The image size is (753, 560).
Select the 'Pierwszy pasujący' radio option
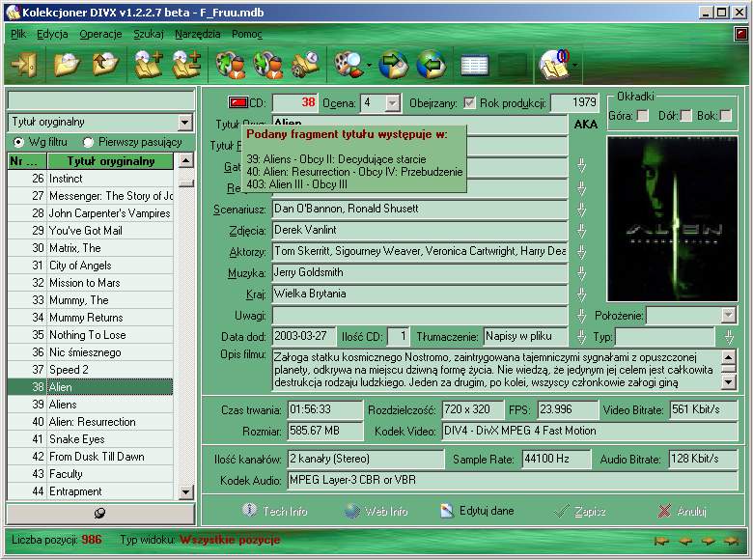coord(90,142)
